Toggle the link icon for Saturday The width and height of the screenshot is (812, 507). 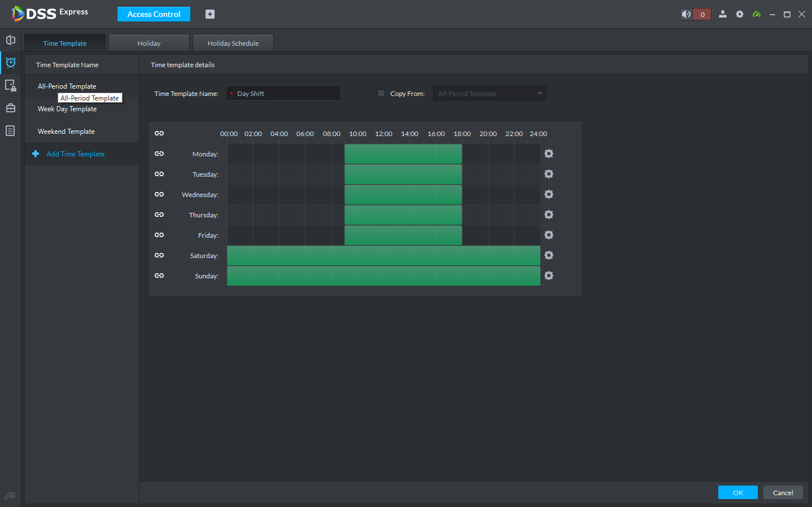pos(159,255)
